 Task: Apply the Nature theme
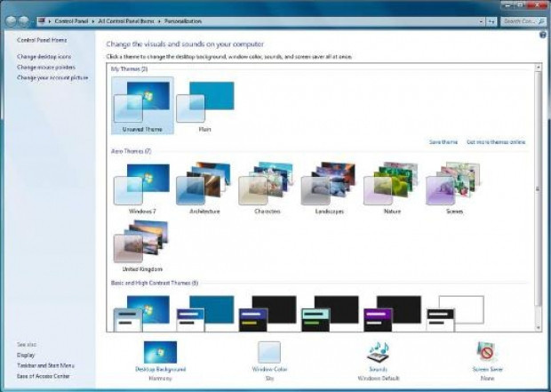point(392,188)
